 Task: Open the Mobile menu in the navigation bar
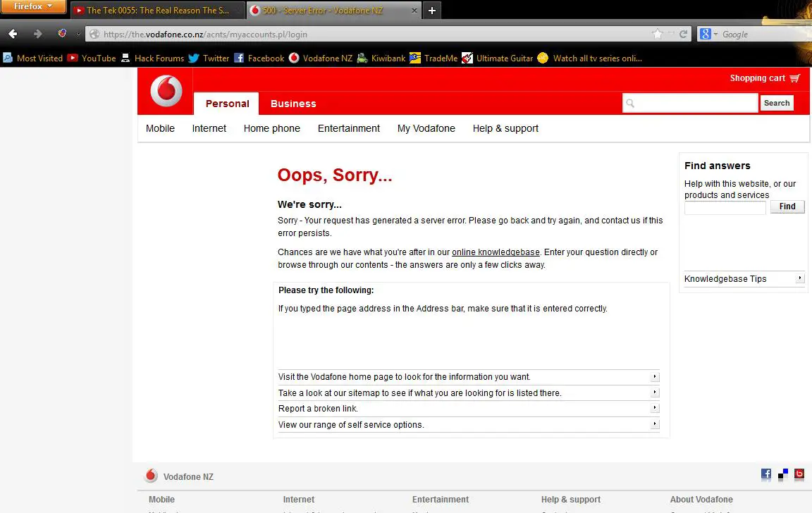click(160, 128)
